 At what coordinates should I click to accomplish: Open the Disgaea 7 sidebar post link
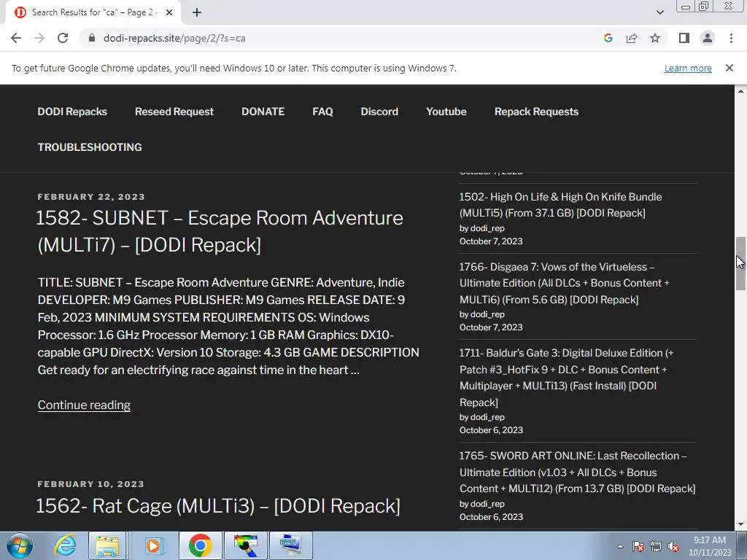coord(565,283)
